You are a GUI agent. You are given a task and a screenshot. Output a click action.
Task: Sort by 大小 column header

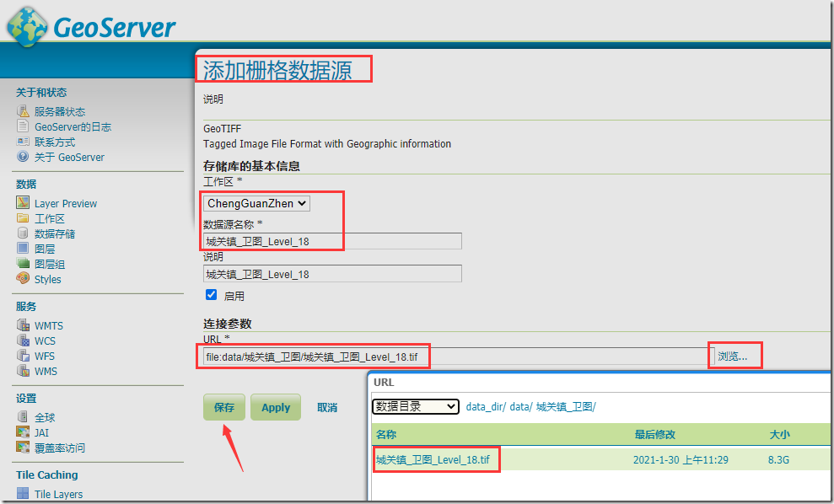click(779, 434)
